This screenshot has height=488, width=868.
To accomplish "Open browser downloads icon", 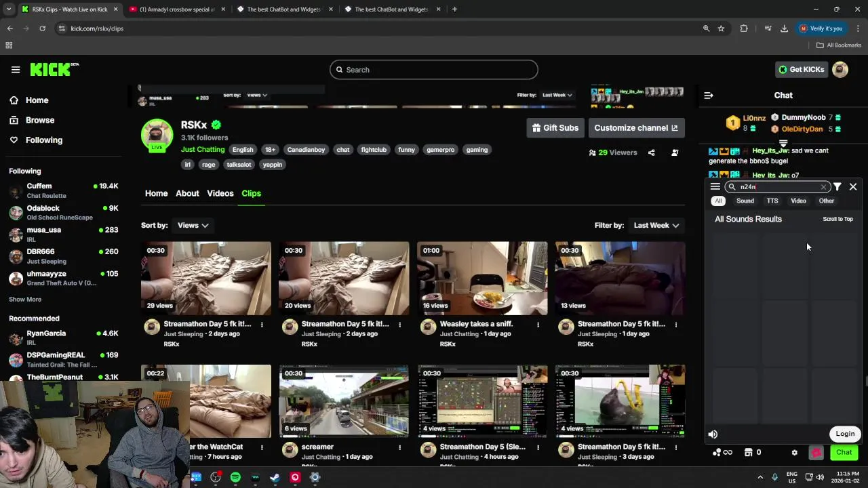I will pyautogui.click(x=784, y=28).
